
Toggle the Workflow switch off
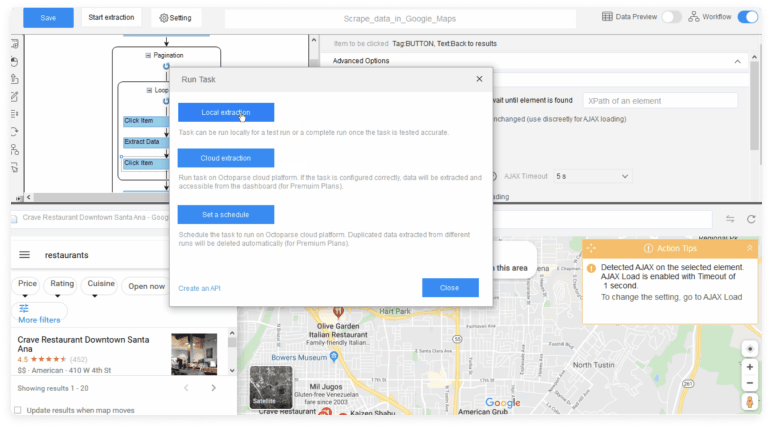pos(748,17)
